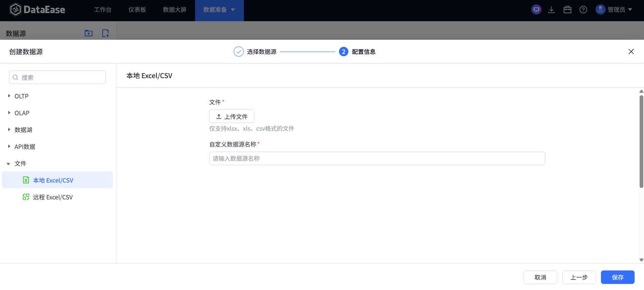Screen dimensions: 644x290
Task: Close the 创建数据源 dialog
Action: [x=631, y=52]
